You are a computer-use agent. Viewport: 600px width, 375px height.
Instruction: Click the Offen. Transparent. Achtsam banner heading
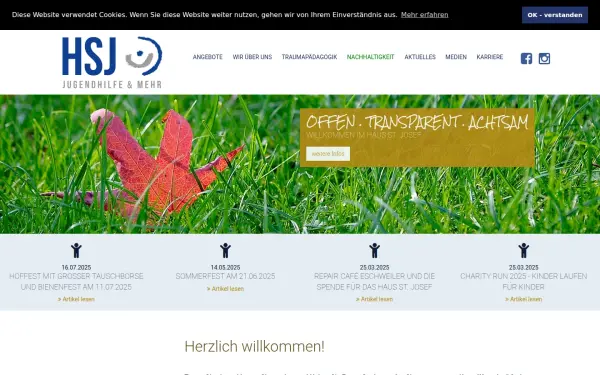[x=417, y=122]
